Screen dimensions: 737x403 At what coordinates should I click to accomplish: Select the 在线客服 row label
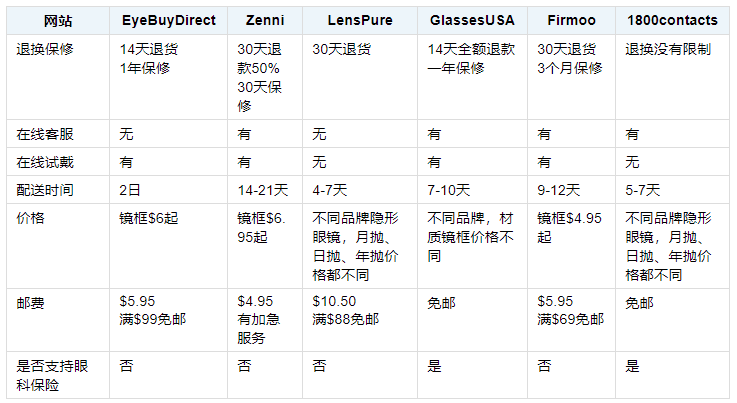point(44,133)
